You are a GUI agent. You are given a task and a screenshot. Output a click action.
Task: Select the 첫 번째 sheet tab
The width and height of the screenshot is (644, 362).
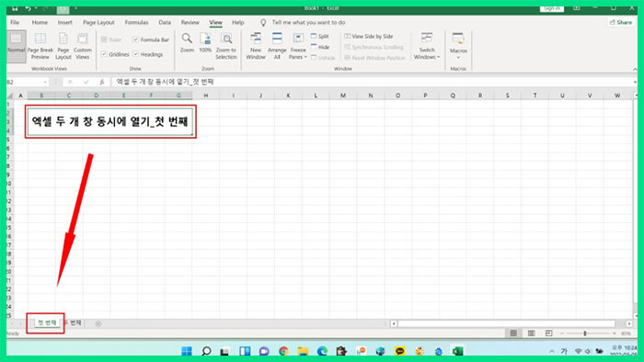click(47, 323)
